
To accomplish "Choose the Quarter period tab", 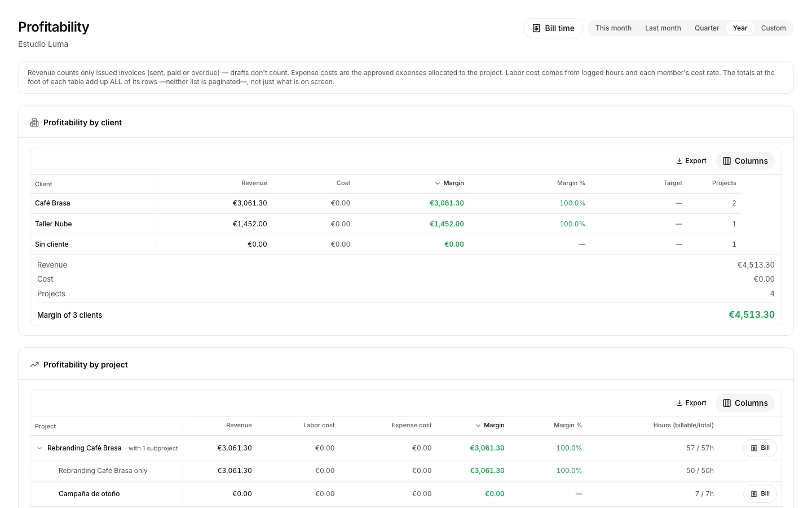I will [707, 28].
